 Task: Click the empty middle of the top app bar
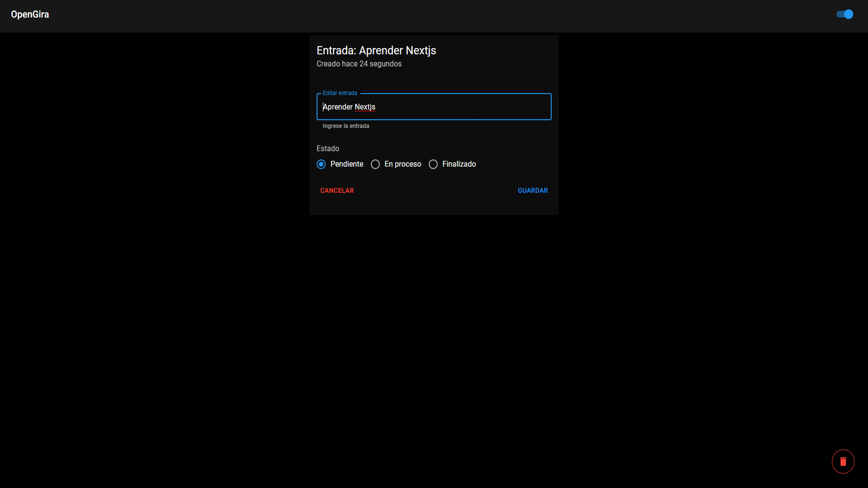[x=434, y=16]
